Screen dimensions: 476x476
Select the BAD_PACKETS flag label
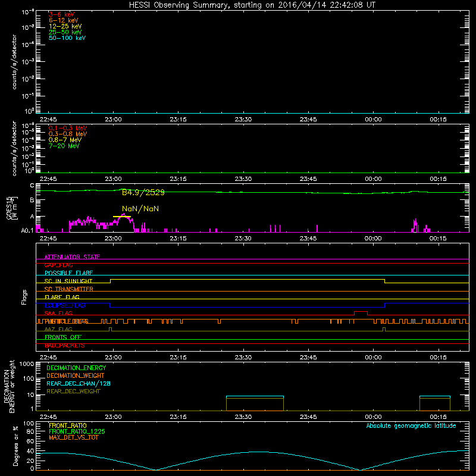pyautogui.click(x=64, y=346)
